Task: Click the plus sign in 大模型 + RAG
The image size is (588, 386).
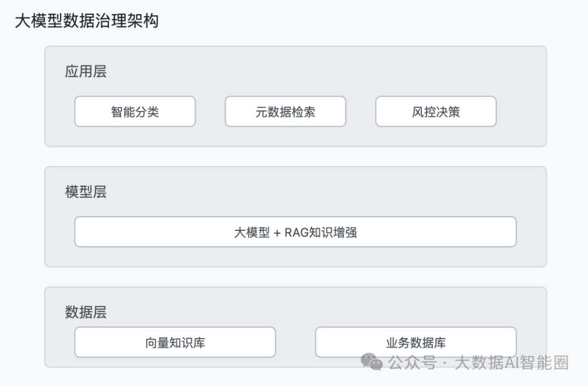Action: [x=277, y=234]
